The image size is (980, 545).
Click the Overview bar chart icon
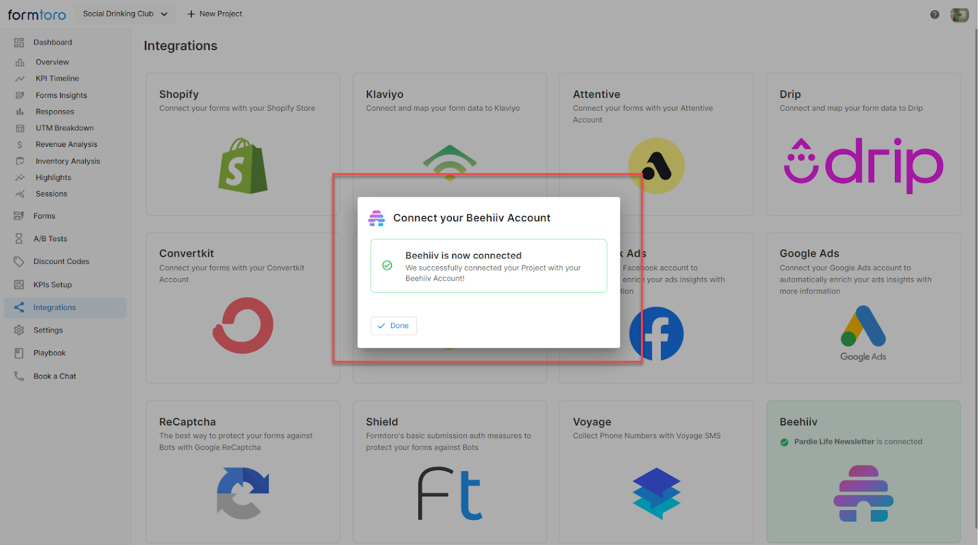[x=20, y=62]
